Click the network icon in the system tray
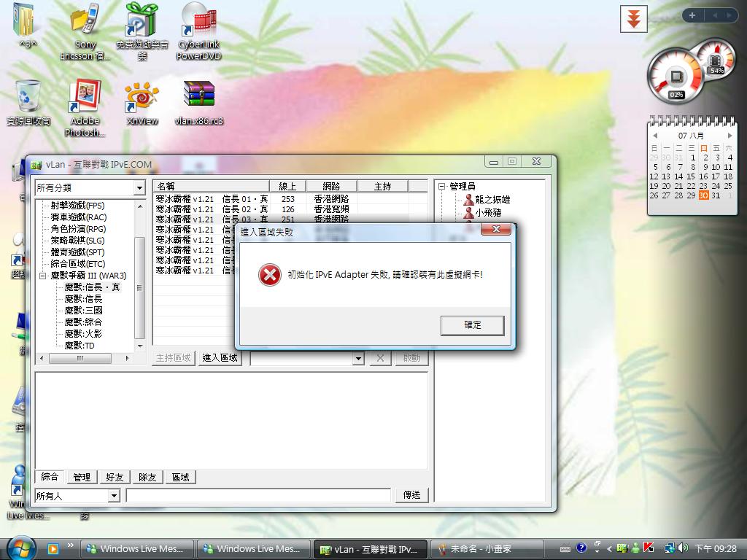Image resolution: width=747 pixels, height=560 pixels. tap(669, 548)
